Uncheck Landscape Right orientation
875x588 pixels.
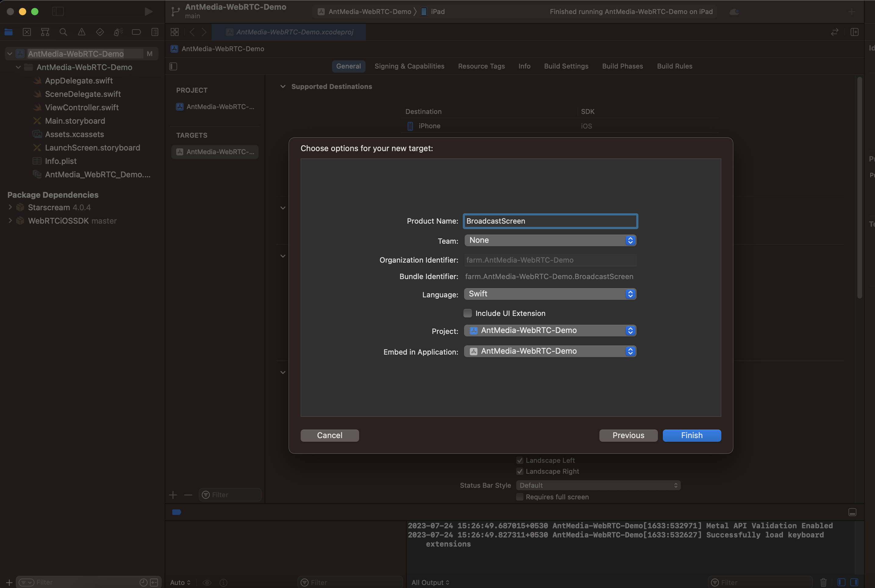[x=520, y=471]
